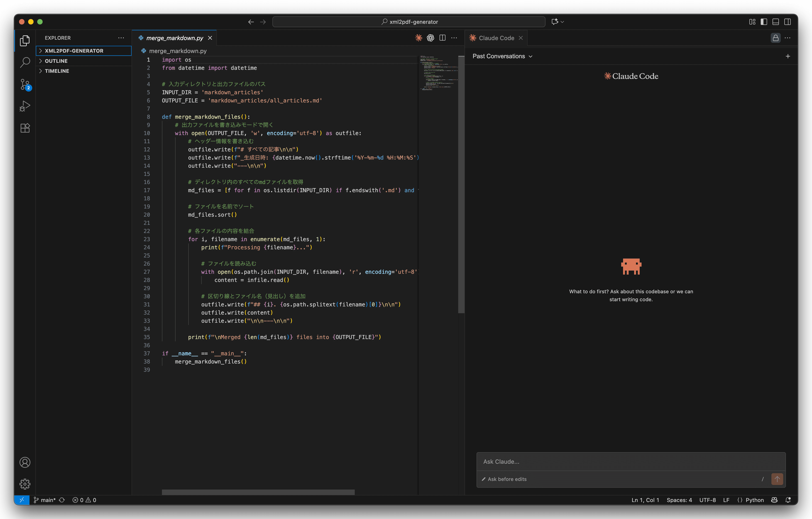Click the Claude Code icon in editor toolbar
Viewport: 812px width, 519px height.
(x=418, y=38)
